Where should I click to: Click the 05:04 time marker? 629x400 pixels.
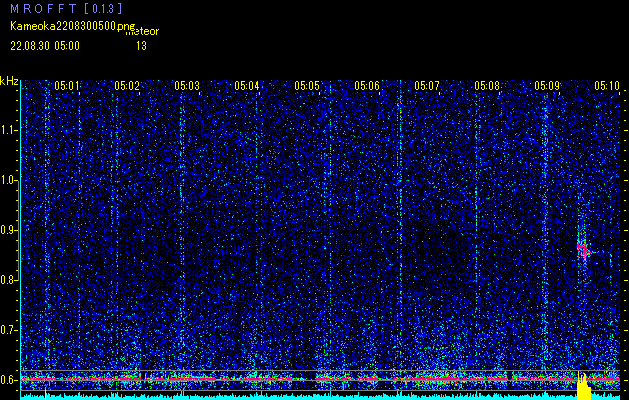pyautogui.click(x=247, y=85)
